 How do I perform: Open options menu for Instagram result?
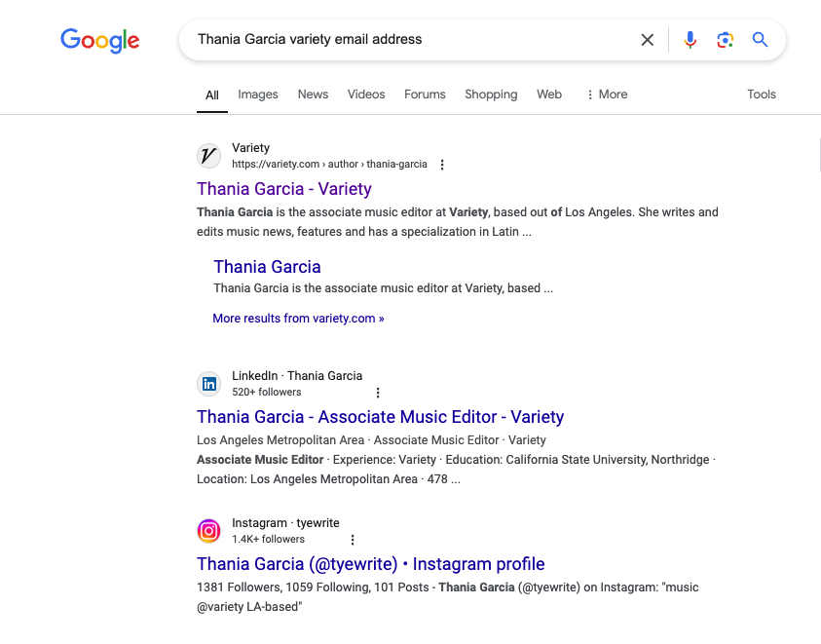pos(353,540)
